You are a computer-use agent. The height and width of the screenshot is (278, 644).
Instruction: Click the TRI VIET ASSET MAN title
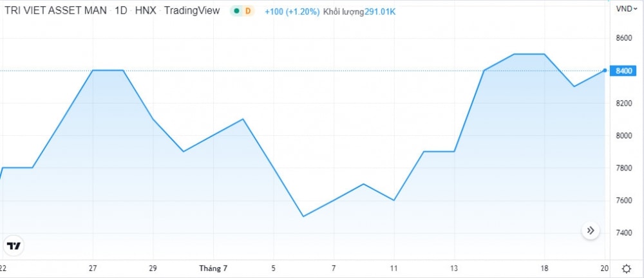point(56,11)
